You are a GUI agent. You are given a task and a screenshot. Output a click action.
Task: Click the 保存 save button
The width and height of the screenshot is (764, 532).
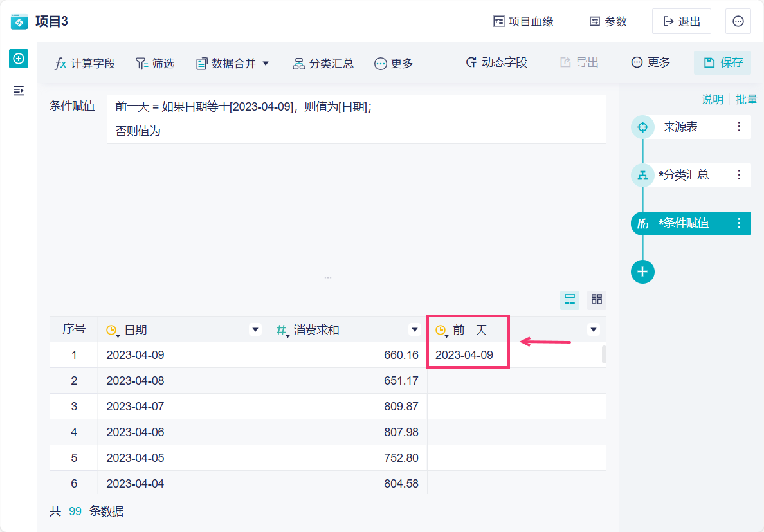coord(723,62)
